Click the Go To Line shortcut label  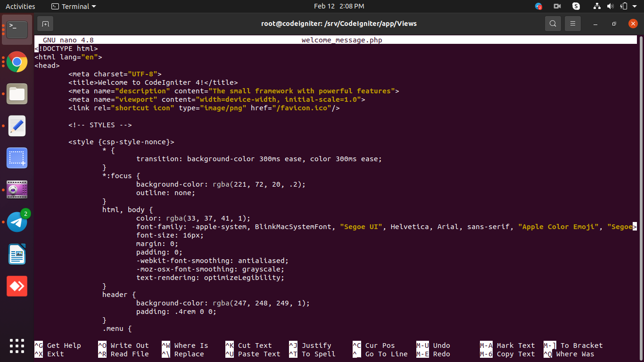coord(387,354)
